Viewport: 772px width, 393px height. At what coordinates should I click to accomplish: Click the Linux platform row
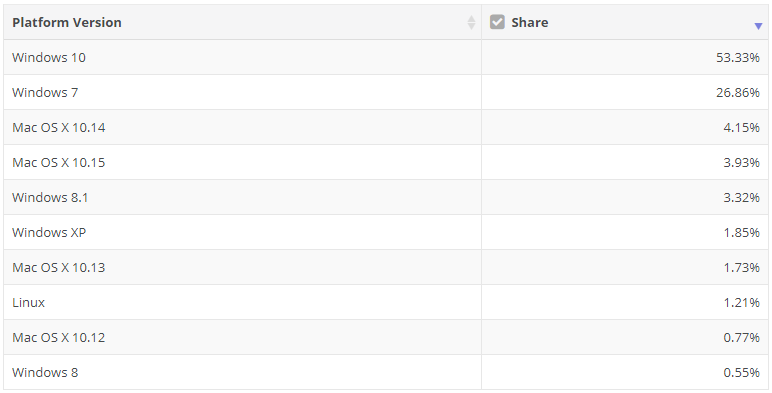pyautogui.click(x=386, y=302)
